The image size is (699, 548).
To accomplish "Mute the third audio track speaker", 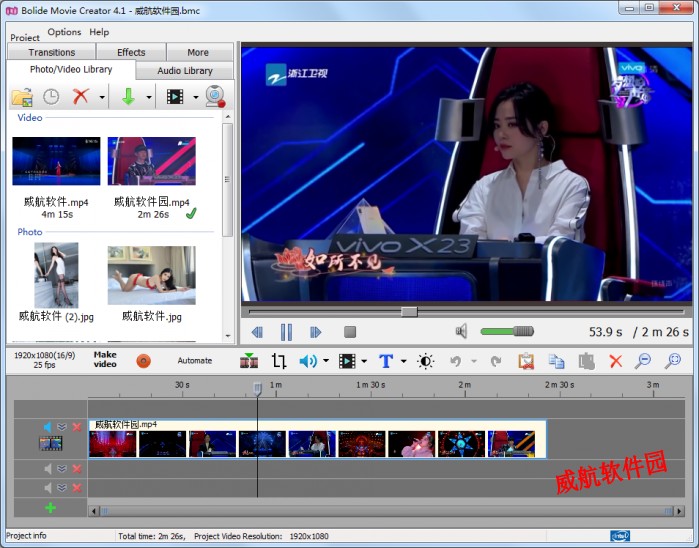I will click(48, 488).
